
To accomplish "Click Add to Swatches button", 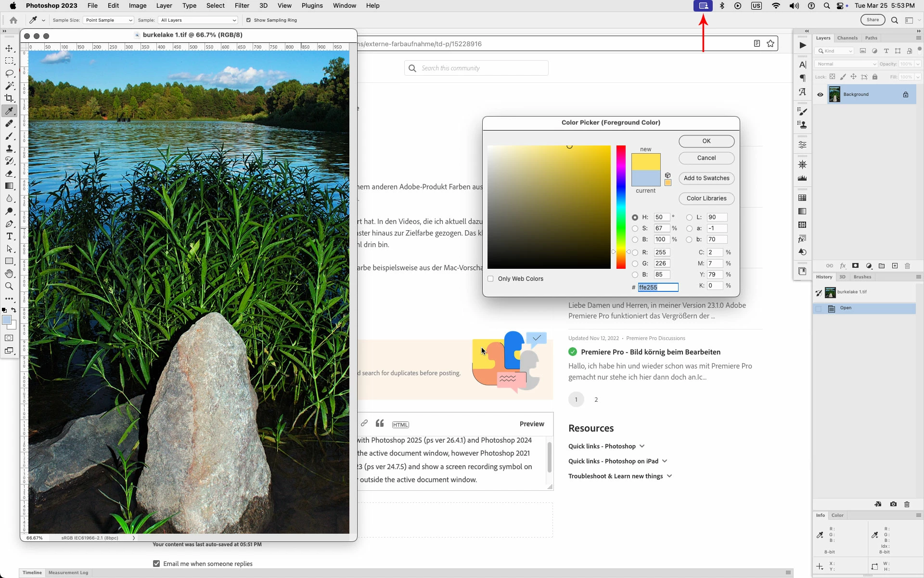I will click(x=706, y=178).
